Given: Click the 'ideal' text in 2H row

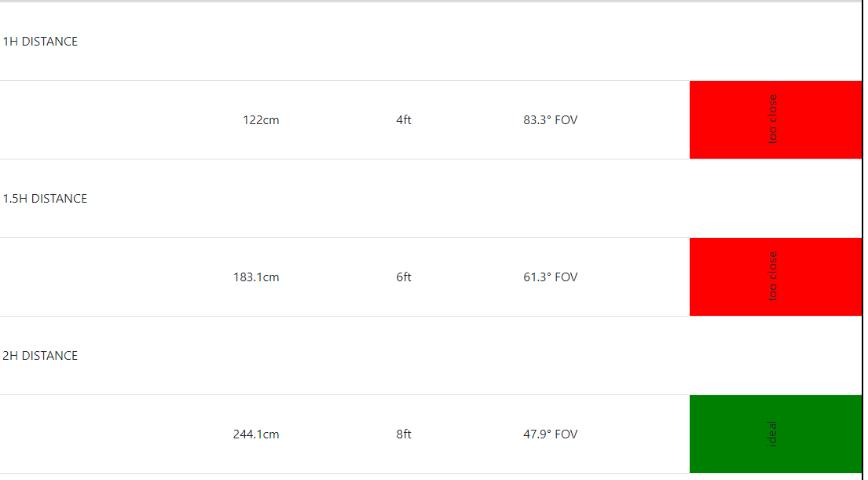Looking at the screenshot, I should point(773,434).
